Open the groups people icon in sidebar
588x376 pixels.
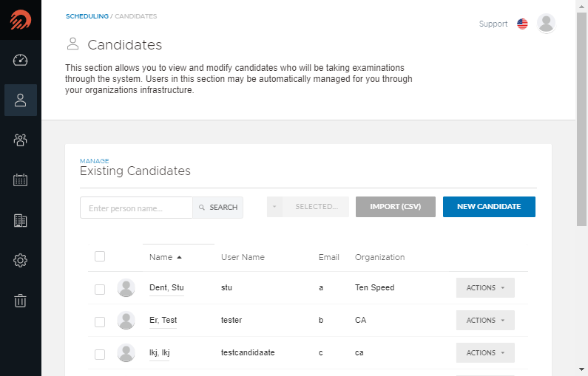[20, 140]
